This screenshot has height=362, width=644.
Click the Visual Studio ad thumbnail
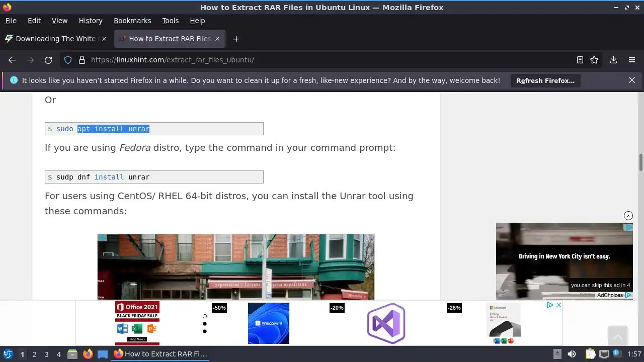pos(386,323)
